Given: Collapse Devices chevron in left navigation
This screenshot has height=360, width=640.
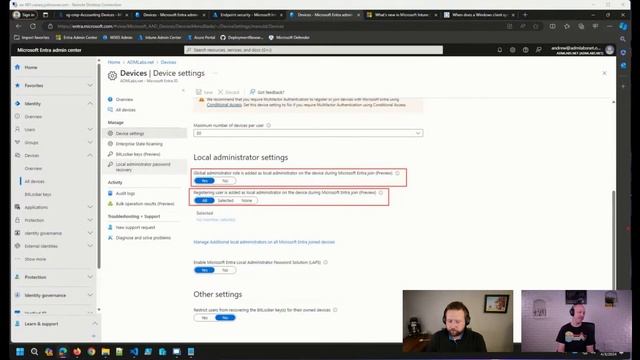Looking at the screenshot, I should [90, 156].
